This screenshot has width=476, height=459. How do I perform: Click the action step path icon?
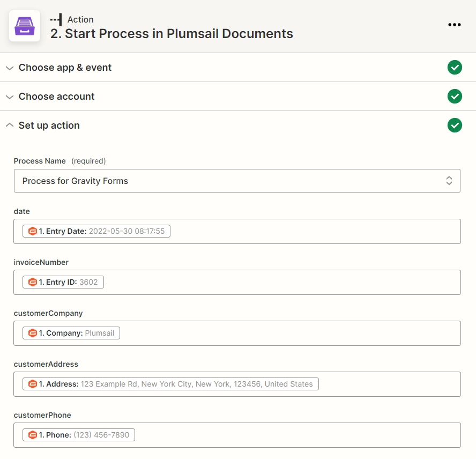pos(56,19)
